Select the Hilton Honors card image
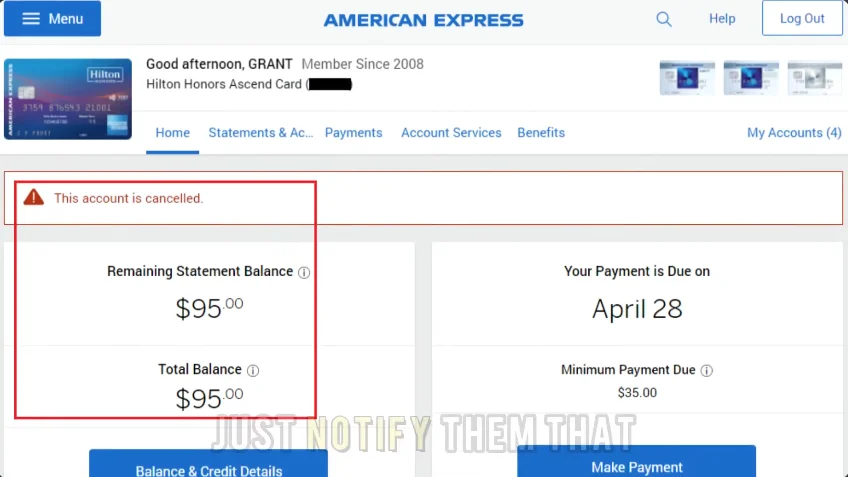The image size is (848, 477). [x=68, y=99]
